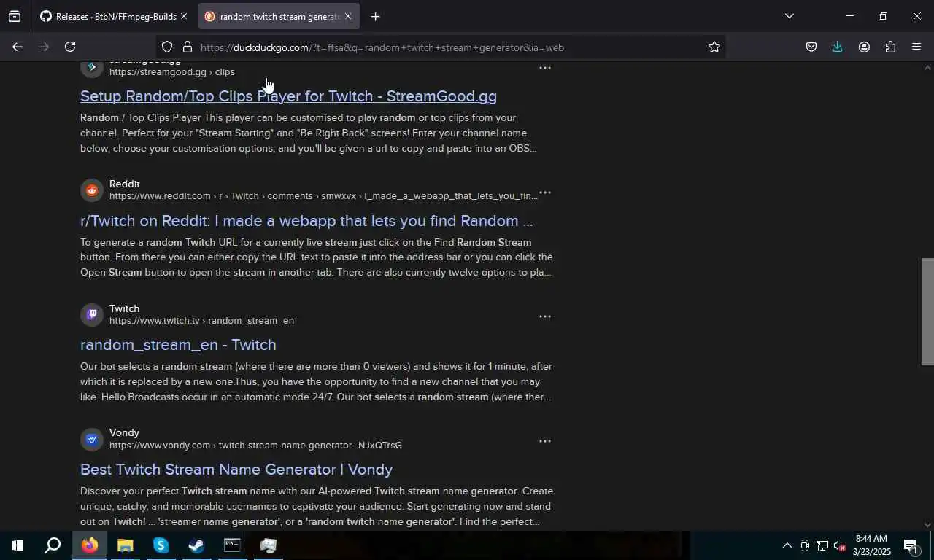Click the Vondy site favicon
The height and width of the screenshot is (560, 934).
click(x=92, y=439)
